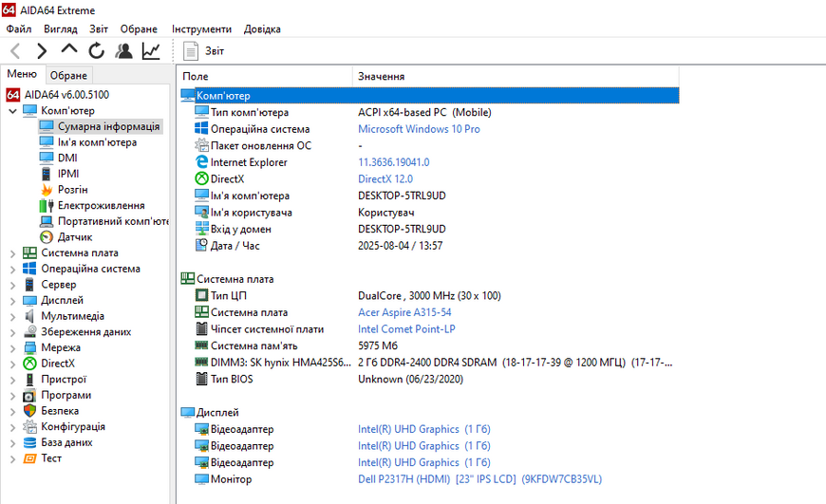Click the IPMI tree icon
Screen dimensions: 826x504
click(x=47, y=174)
